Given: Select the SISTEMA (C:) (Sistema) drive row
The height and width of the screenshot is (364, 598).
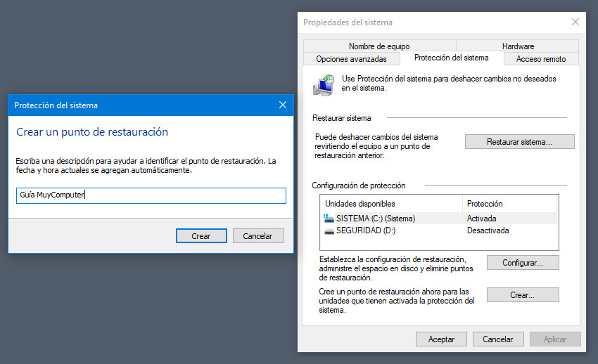Looking at the screenshot, I should click(x=440, y=218).
